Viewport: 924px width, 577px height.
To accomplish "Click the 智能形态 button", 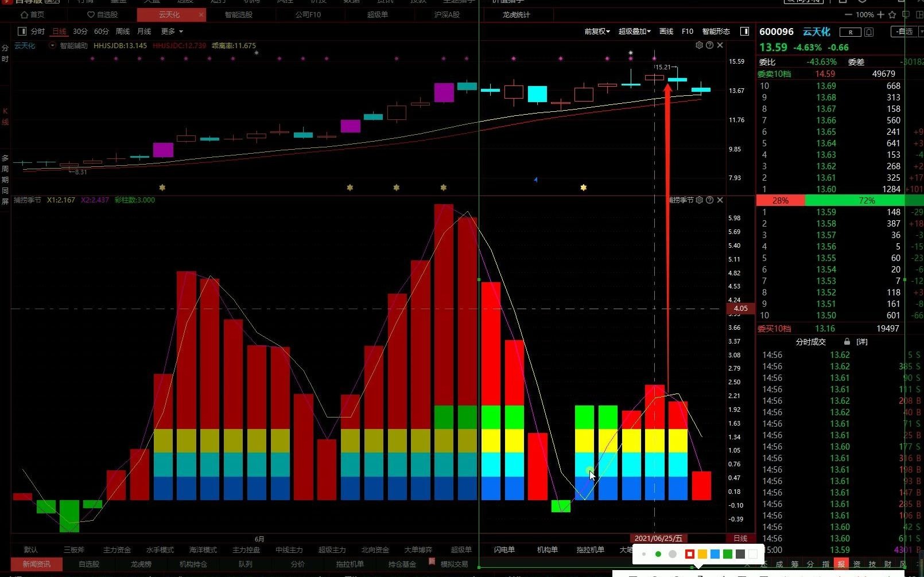I will [x=716, y=32].
